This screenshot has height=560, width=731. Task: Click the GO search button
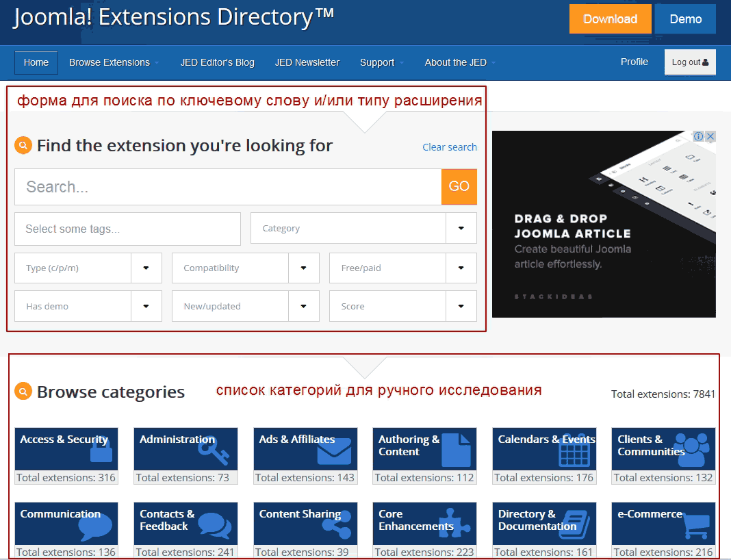459,186
